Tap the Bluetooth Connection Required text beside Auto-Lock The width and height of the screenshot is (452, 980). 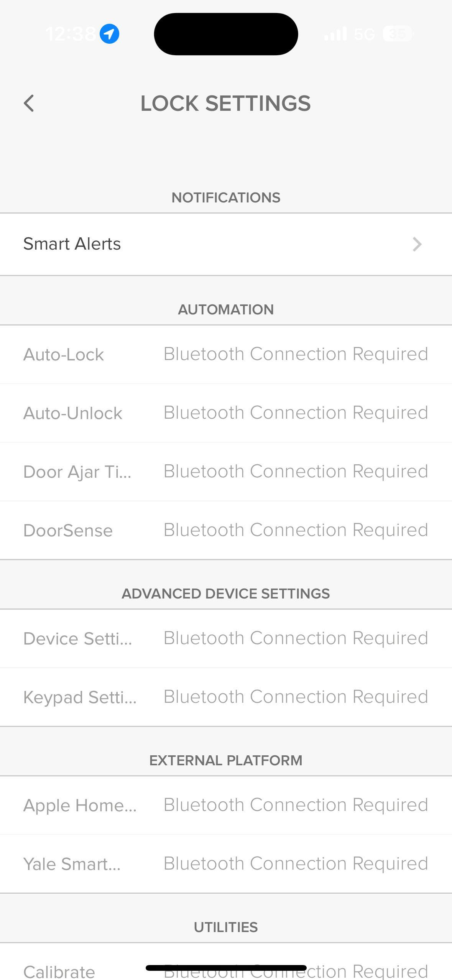pos(296,354)
